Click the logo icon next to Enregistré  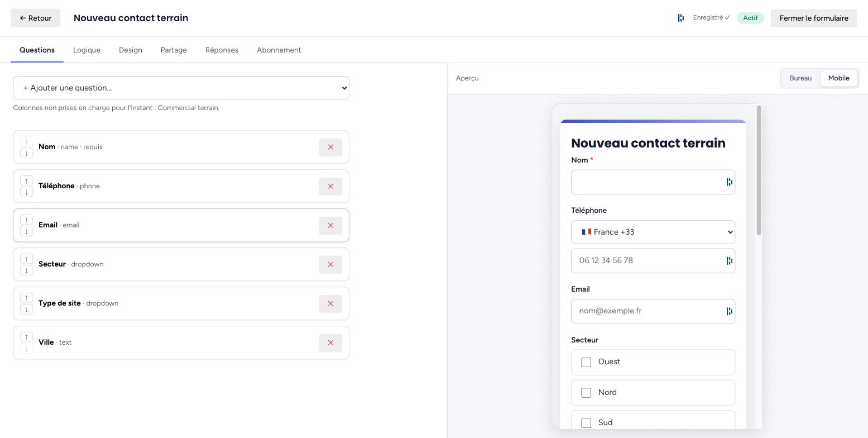coord(681,18)
